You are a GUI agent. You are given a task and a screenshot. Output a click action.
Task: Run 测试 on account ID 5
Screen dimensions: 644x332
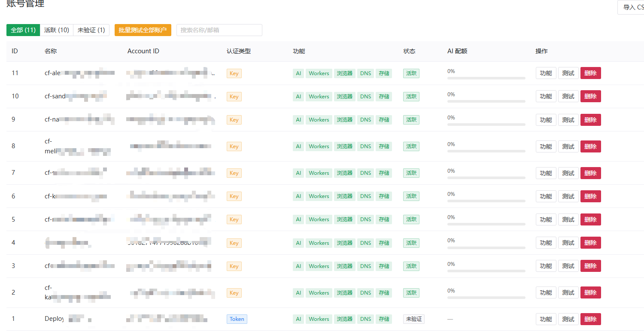tap(568, 219)
